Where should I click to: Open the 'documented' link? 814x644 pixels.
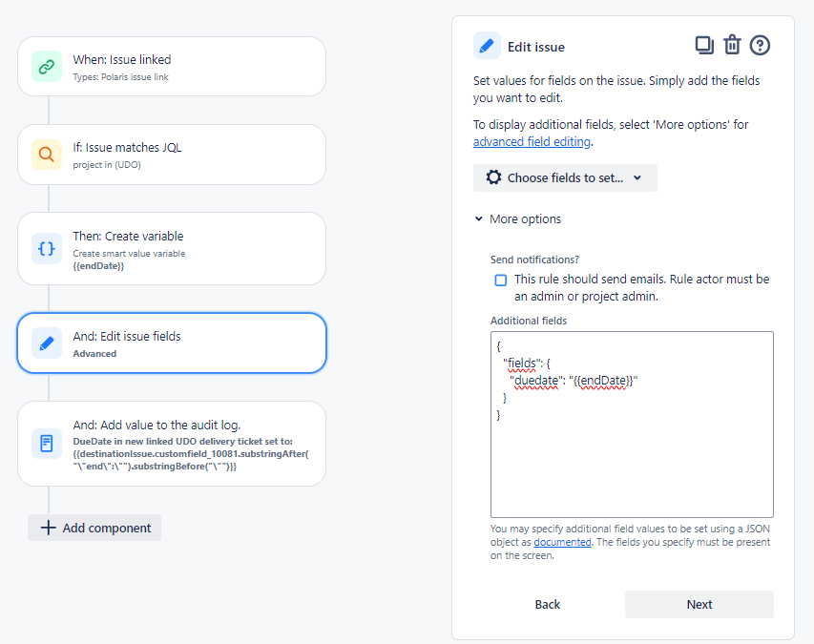562,541
